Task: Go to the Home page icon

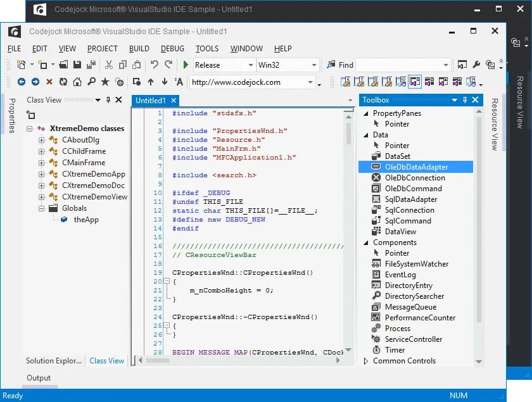Action: coord(77,82)
